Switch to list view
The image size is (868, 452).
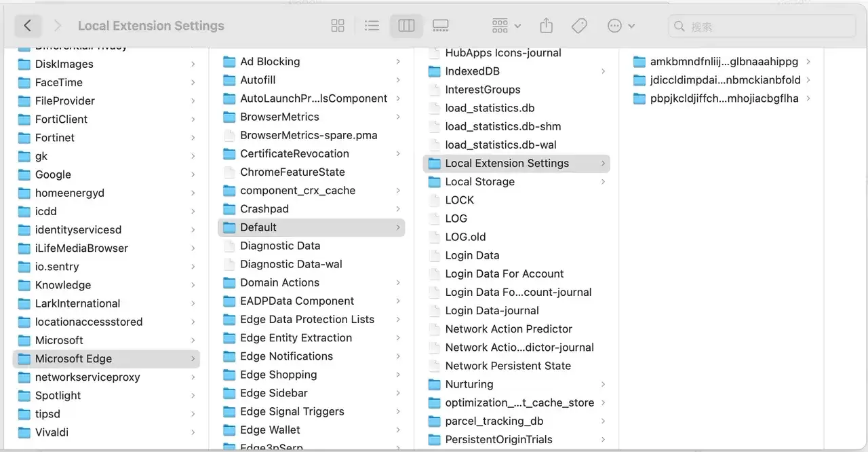pos(372,26)
